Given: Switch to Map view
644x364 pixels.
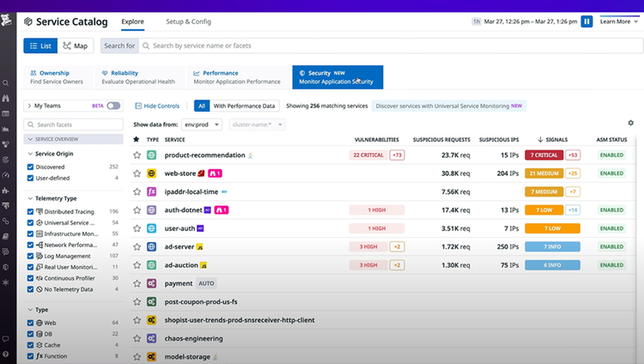Looking at the screenshot, I should point(76,45).
